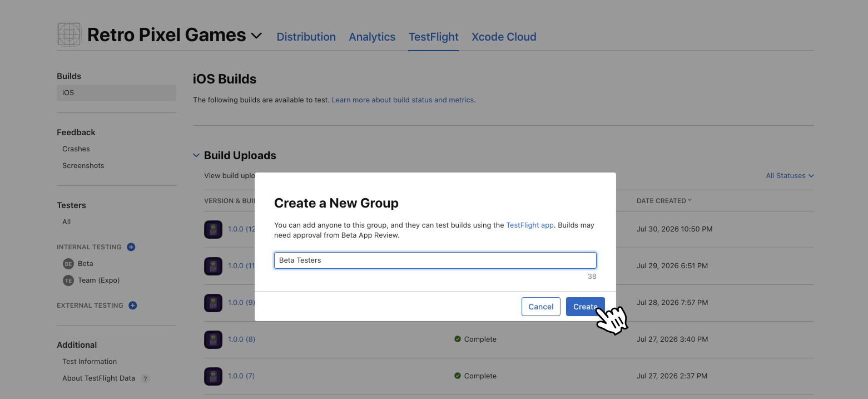Open the TestFlight app link in dialog
The image size is (868, 399).
(530, 225)
